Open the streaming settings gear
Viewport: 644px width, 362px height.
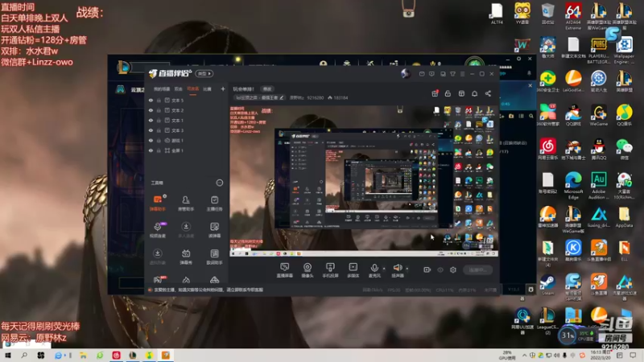[453, 269]
